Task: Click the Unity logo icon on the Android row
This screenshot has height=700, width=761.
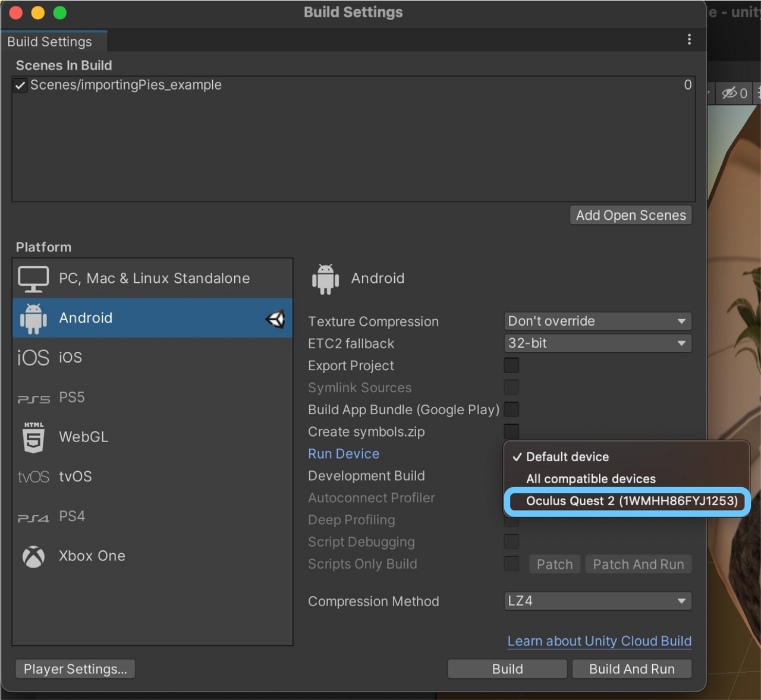Action: tap(275, 319)
